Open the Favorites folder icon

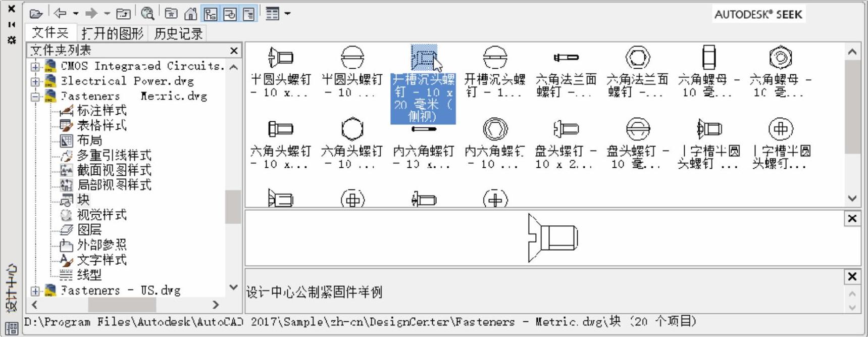(x=171, y=14)
